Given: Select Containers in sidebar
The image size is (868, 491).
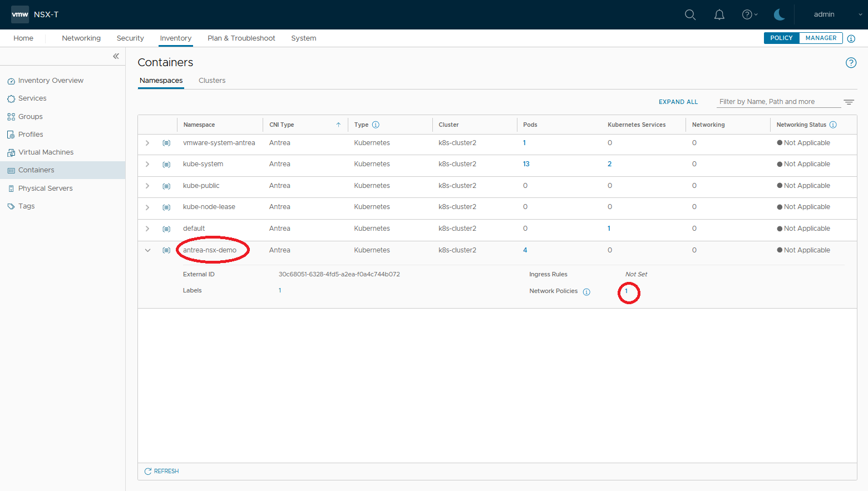Looking at the screenshot, I should click(x=62, y=170).
